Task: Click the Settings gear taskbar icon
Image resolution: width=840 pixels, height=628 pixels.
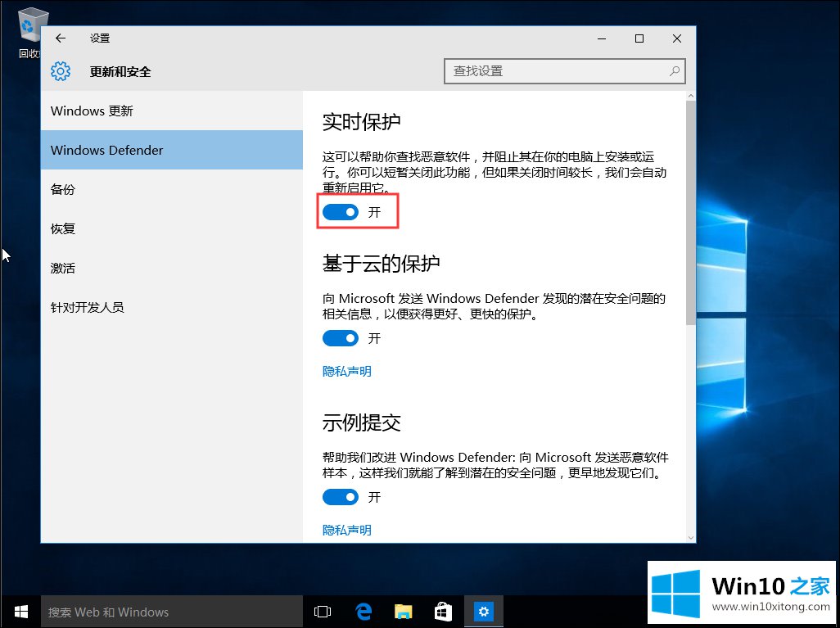Action: (484, 612)
